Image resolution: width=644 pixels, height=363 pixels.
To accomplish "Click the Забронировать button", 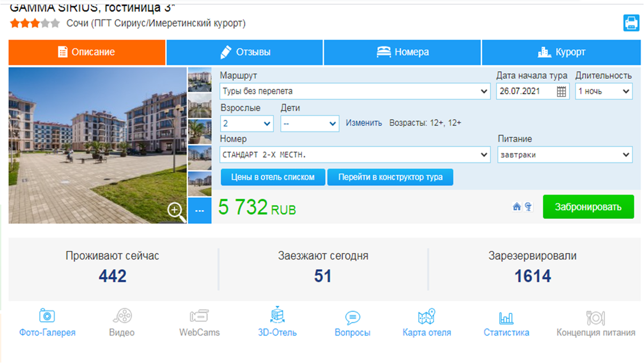I will click(588, 207).
